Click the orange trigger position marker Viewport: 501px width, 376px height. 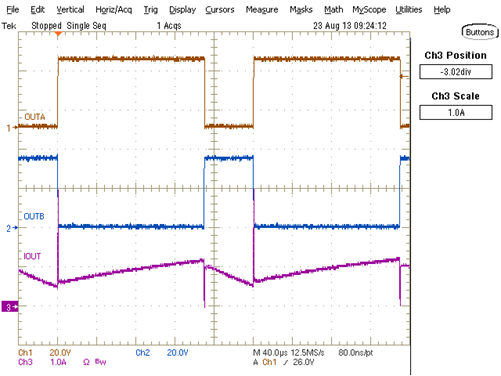click(x=58, y=34)
